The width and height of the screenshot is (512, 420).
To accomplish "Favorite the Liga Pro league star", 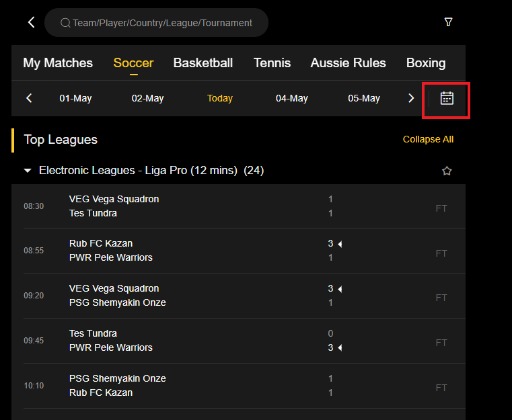I will [447, 171].
